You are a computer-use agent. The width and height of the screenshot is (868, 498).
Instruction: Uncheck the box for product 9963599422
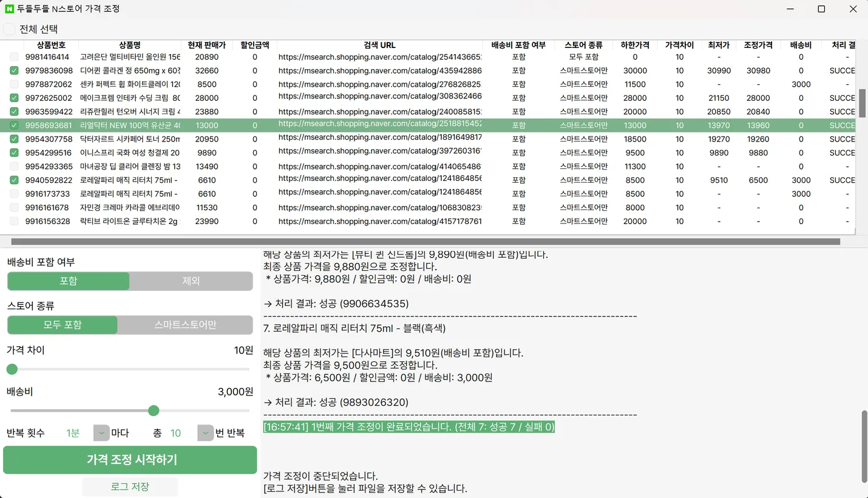[14, 112]
